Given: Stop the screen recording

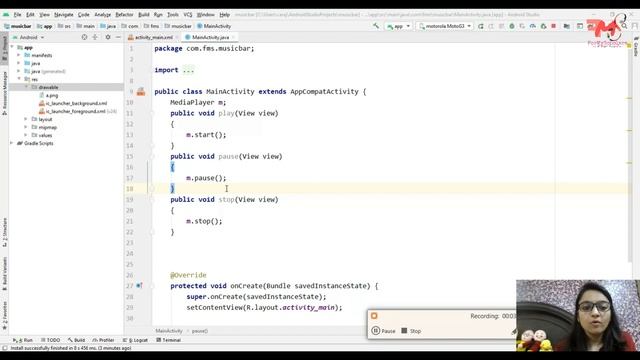Looking at the screenshot, I should point(411,331).
